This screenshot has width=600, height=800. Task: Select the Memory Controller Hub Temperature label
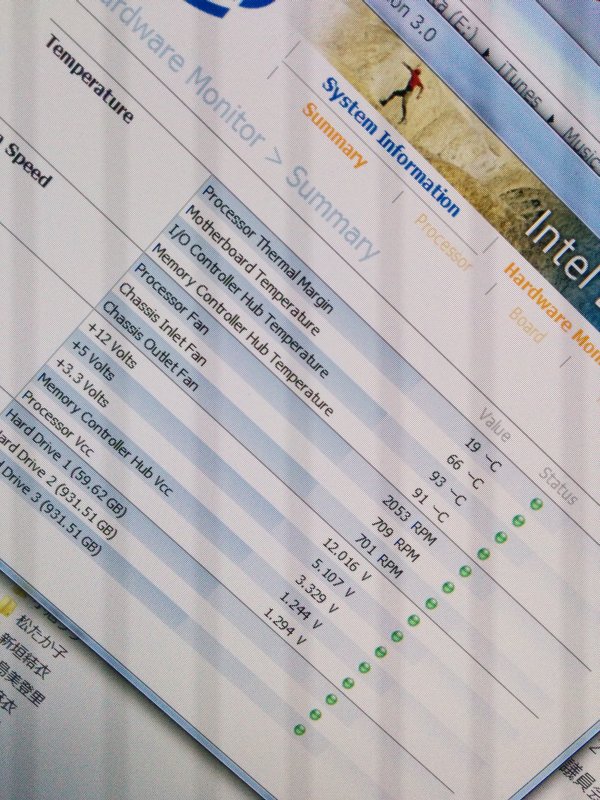(243, 329)
